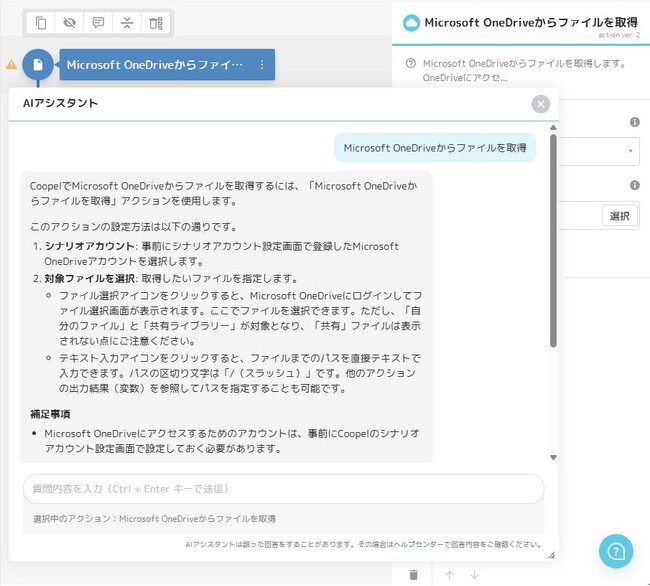Click the right panel title Microsoft OneDriveからファイルを取得
The height and width of the screenshot is (586, 650).
(531, 22)
